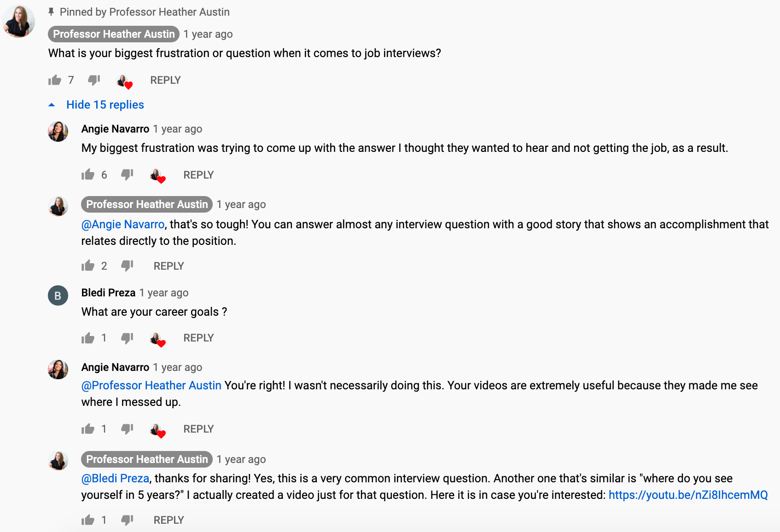
Task: Collapse replies via Hide 15 replies
Action: coord(105,104)
